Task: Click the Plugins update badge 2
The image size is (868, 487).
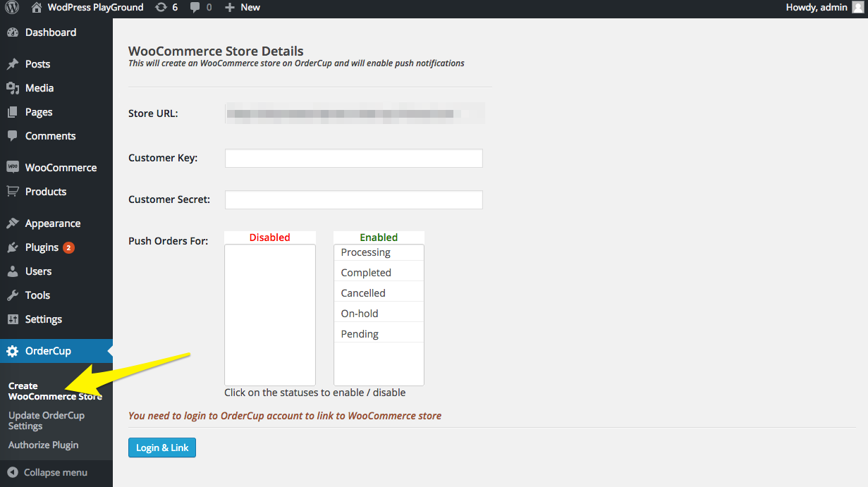Action: tap(68, 247)
